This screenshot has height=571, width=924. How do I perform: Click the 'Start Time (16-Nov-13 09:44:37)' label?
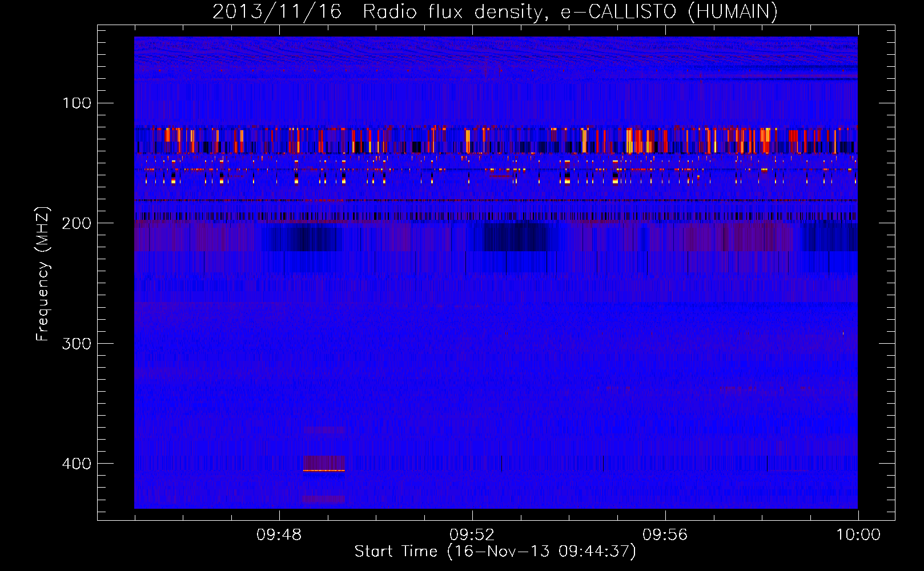pos(495,552)
